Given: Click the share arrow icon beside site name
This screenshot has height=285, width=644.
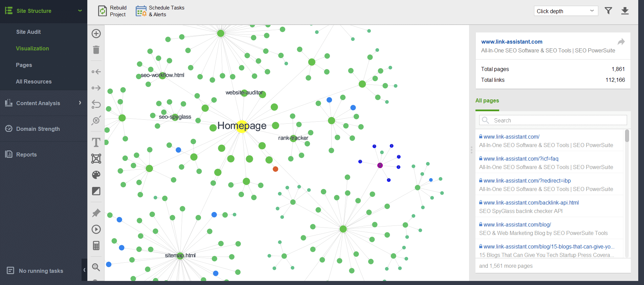Looking at the screenshot, I should click(621, 42).
